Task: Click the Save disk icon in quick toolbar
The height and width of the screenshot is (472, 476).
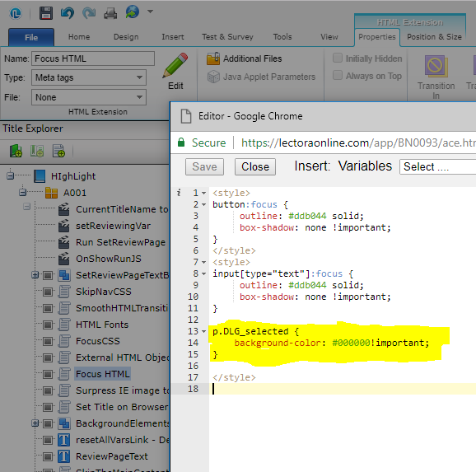Action: tap(46, 13)
